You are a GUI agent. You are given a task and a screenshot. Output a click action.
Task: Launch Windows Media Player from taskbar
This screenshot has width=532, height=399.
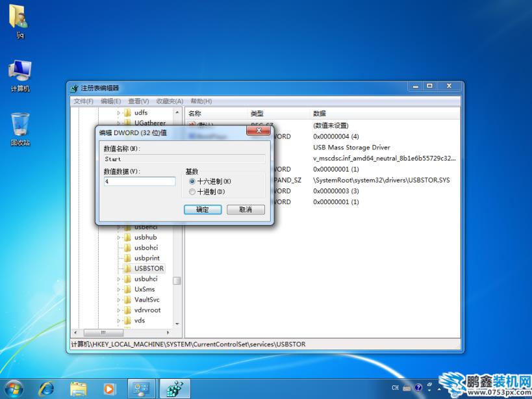[110, 389]
